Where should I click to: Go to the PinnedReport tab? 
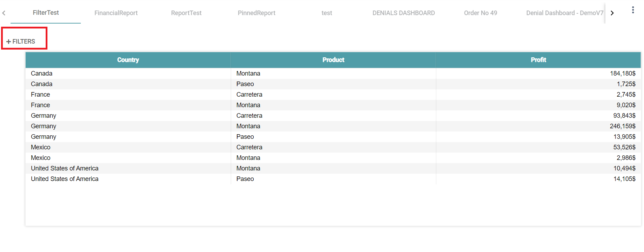tap(256, 13)
